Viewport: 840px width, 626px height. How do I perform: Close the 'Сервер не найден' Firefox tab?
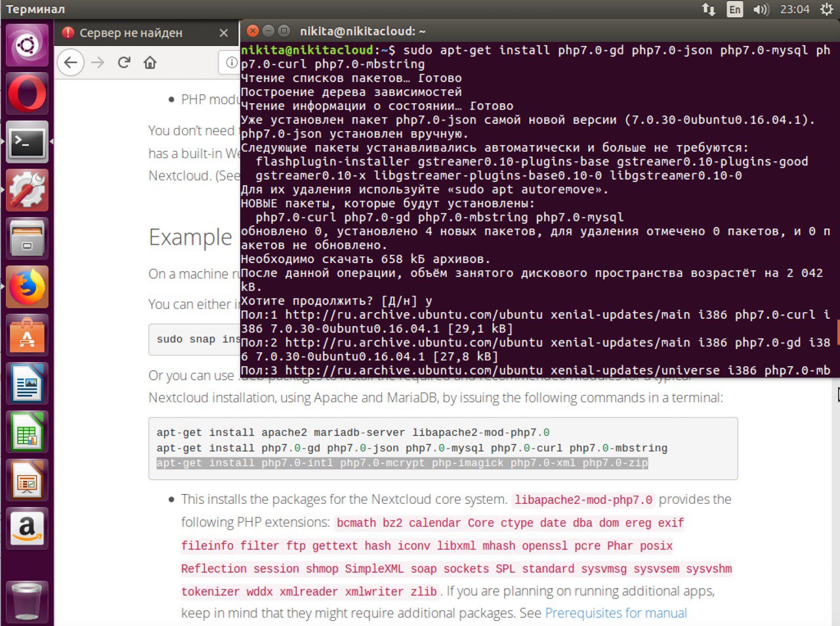pos(224,33)
